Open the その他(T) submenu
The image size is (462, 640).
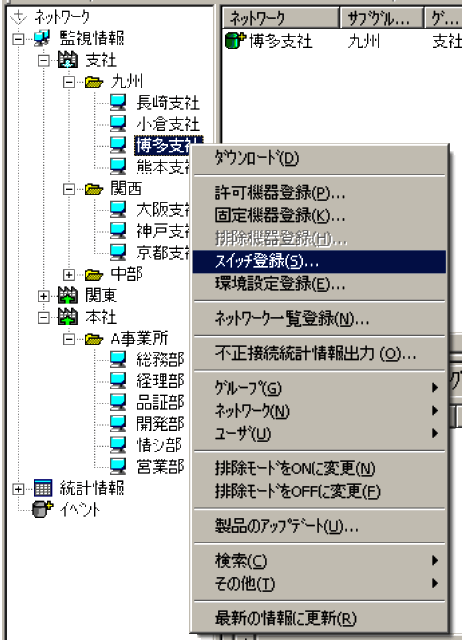[x=319, y=584]
